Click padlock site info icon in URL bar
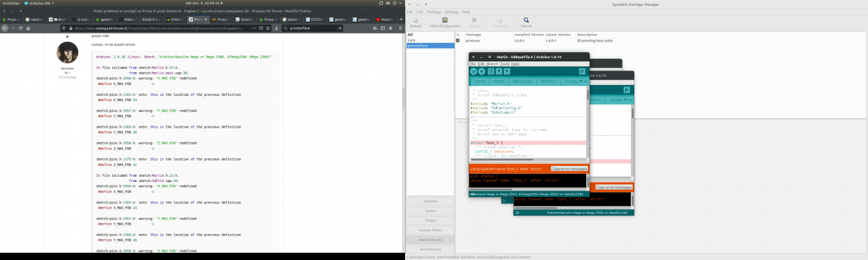868x260 pixels. coord(71,28)
